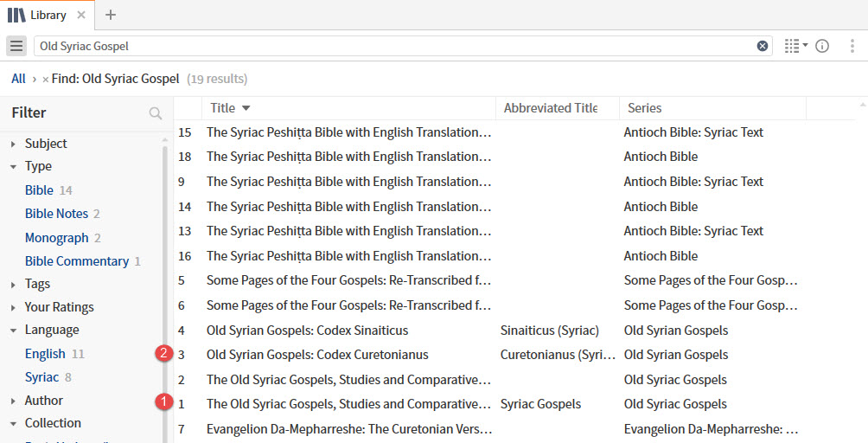Filter by Monograph type
Viewport: 868px width, 443px height.
click(x=56, y=238)
